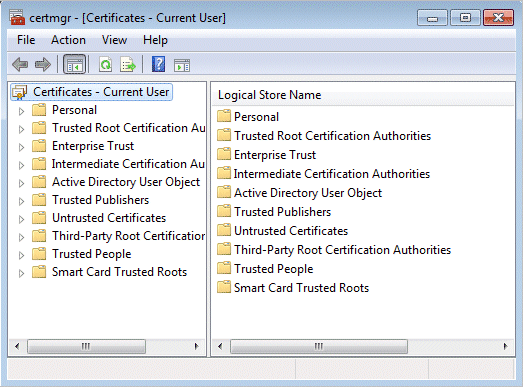Click the Third-Party Root Certification Authorities folder icon, right pane
The height and width of the screenshot is (387, 523).
click(x=224, y=249)
